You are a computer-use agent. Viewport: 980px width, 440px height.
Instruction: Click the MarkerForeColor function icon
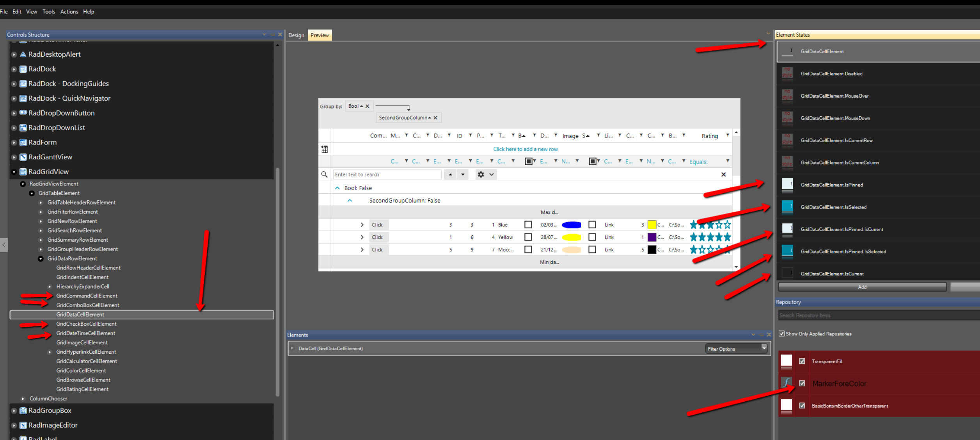click(786, 383)
